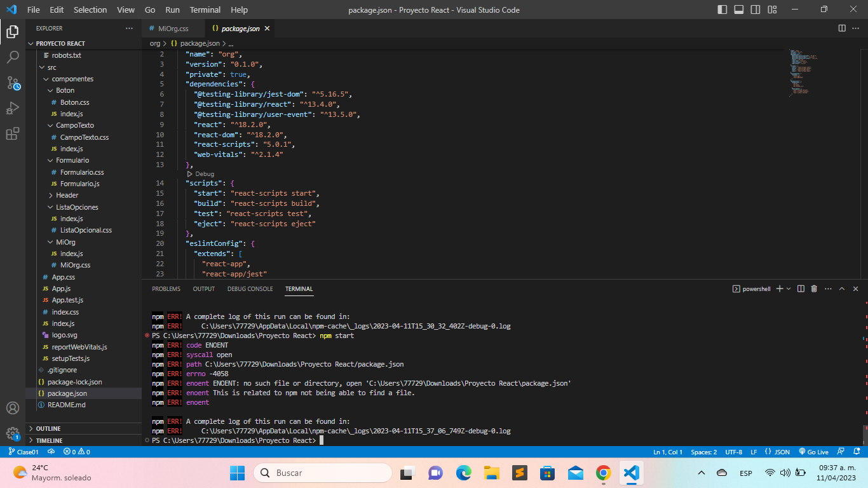
Task: Open the Terminal menu
Action: click(205, 10)
